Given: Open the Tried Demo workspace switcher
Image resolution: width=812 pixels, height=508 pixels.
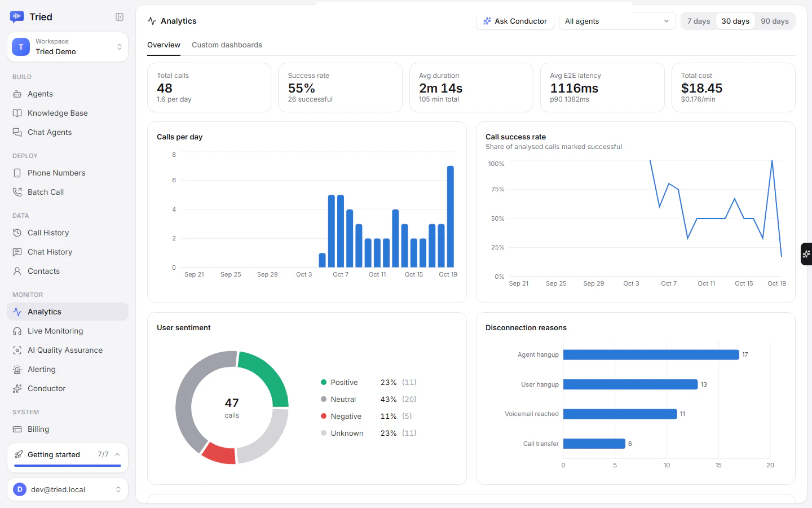Looking at the screenshot, I should (68, 46).
